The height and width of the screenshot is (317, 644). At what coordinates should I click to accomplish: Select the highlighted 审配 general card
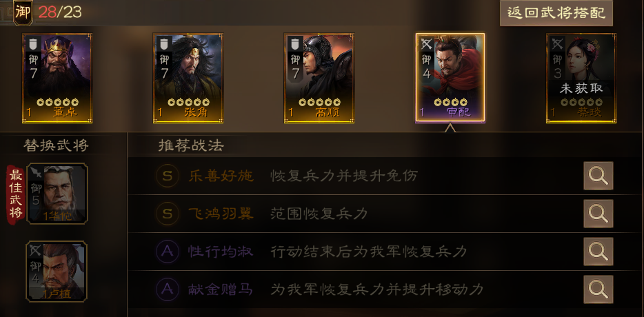tap(450, 78)
